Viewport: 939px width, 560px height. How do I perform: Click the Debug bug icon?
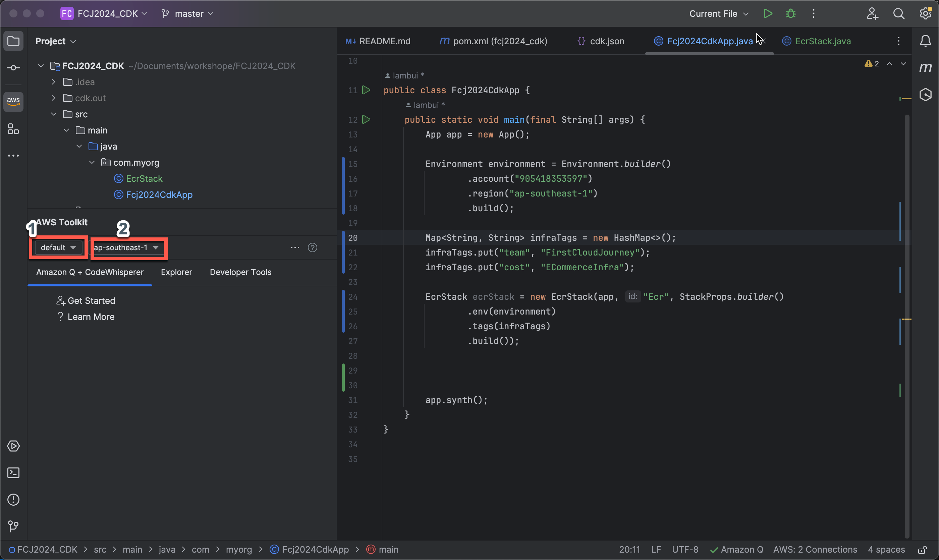[x=790, y=14]
